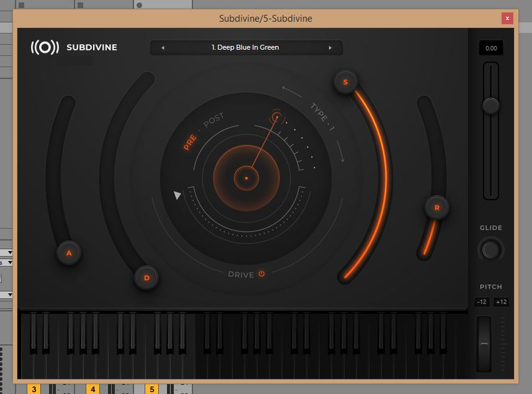Viewport: 532px width, 394px height.
Task: Click the pitch bend wheel
Action: [x=484, y=343]
